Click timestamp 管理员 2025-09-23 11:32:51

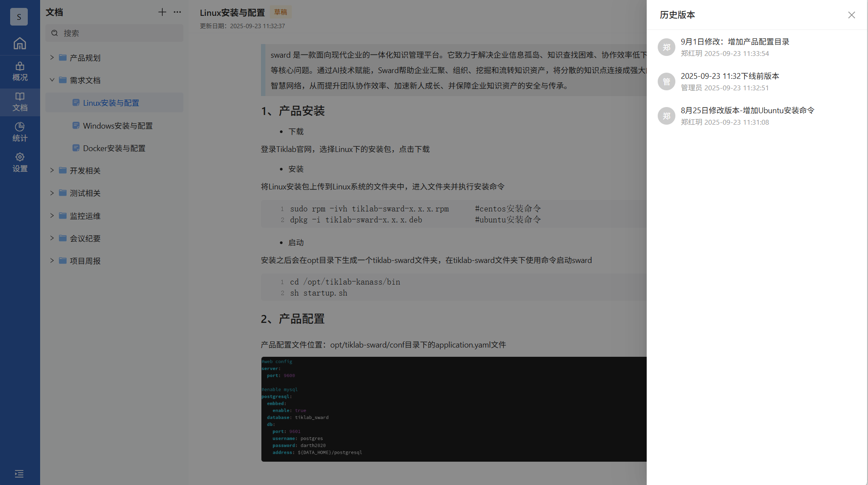coord(725,88)
